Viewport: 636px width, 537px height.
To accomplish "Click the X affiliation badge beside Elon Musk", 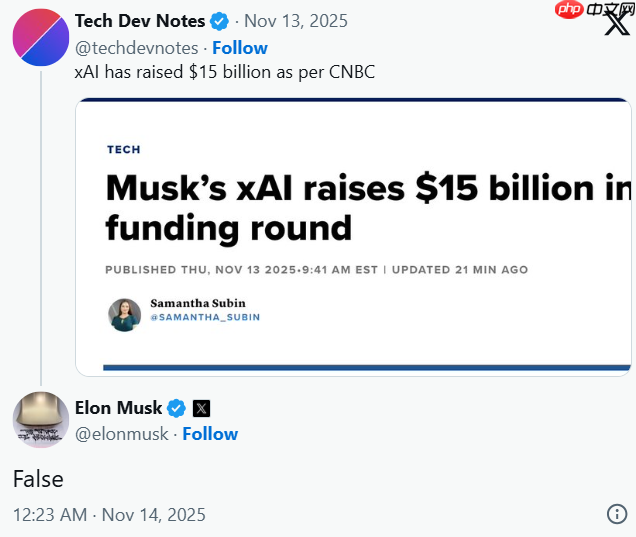I will coord(201,408).
